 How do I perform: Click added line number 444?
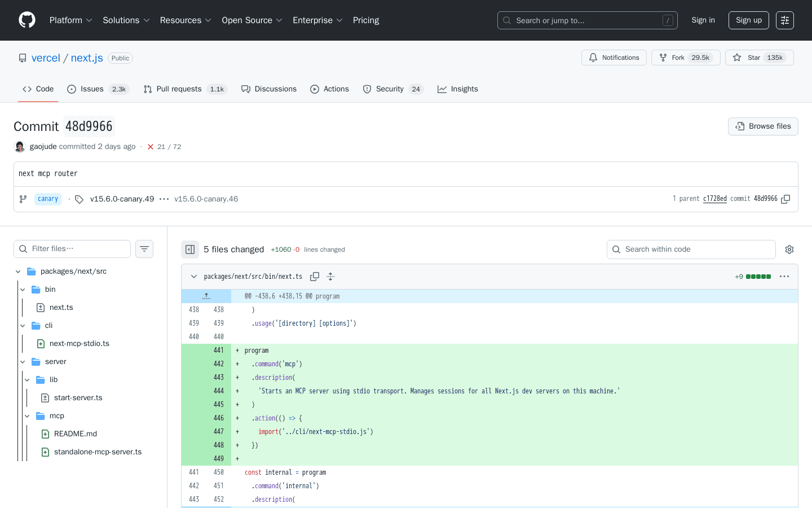click(x=219, y=391)
